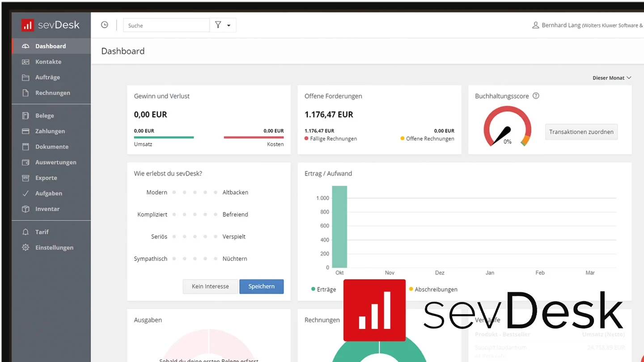Click the green Okt bar in Ertrag / Aufwand chart

[339, 227]
